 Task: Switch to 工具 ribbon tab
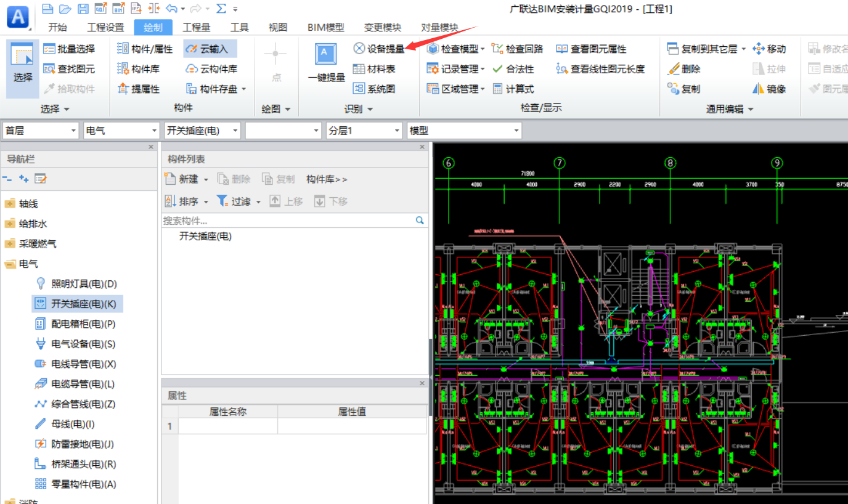240,27
